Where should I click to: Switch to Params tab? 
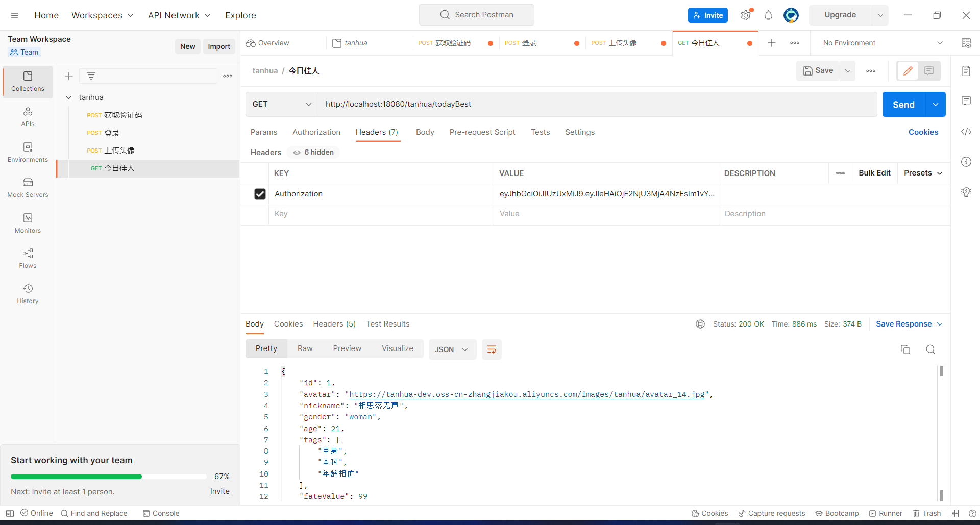(264, 132)
